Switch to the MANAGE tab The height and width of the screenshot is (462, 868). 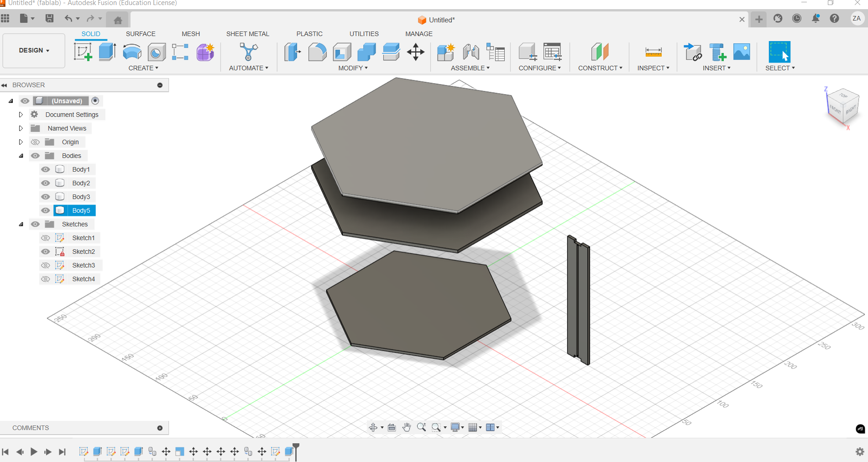(x=419, y=34)
